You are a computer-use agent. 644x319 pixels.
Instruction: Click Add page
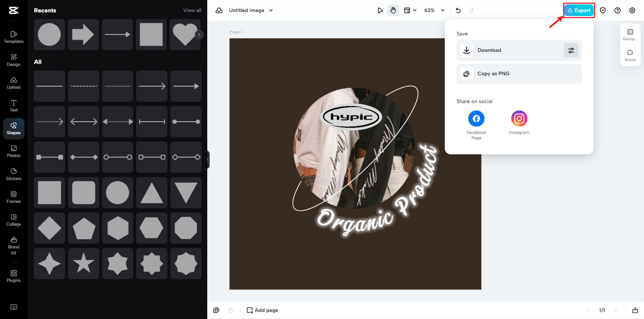(x=262, y=310)
